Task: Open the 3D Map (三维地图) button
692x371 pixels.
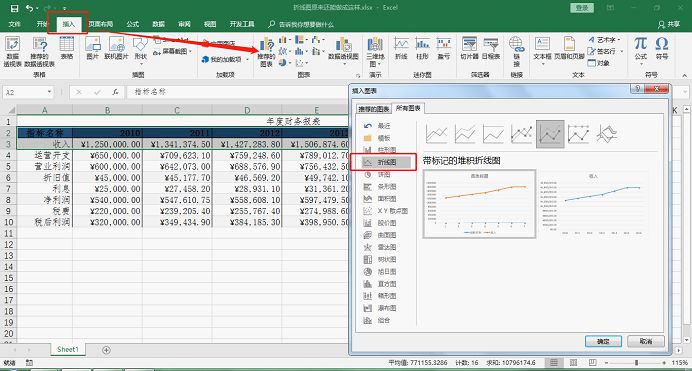Action: (x=375, y=51)
